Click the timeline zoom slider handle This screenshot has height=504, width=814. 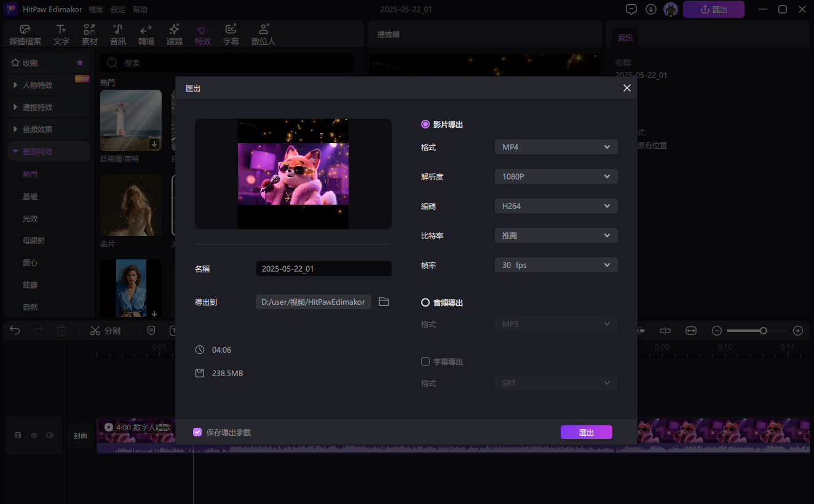coord(763,331)
